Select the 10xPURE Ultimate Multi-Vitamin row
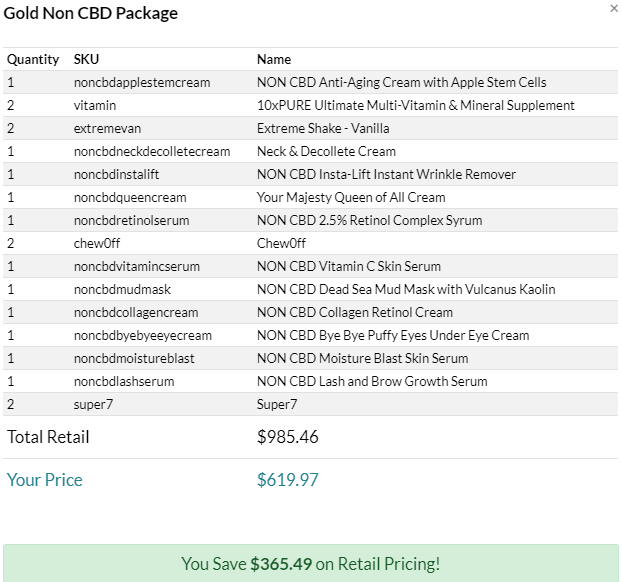This screenshot has width=622, height=582. (x=311, y=106)
